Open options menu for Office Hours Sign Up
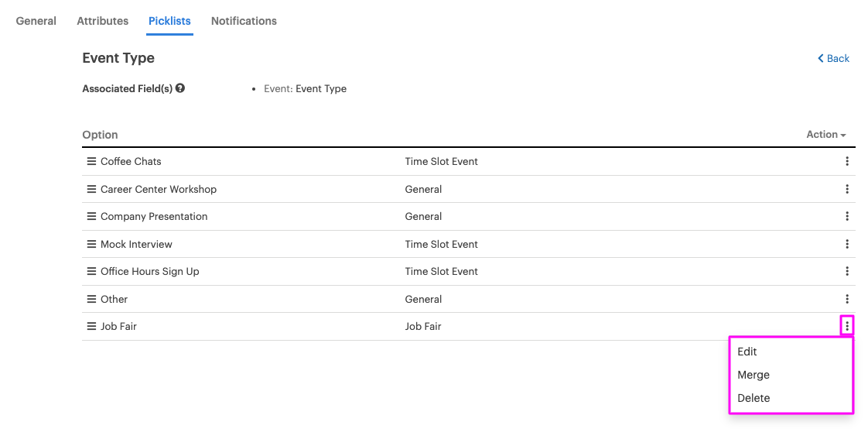 point(847,271)
